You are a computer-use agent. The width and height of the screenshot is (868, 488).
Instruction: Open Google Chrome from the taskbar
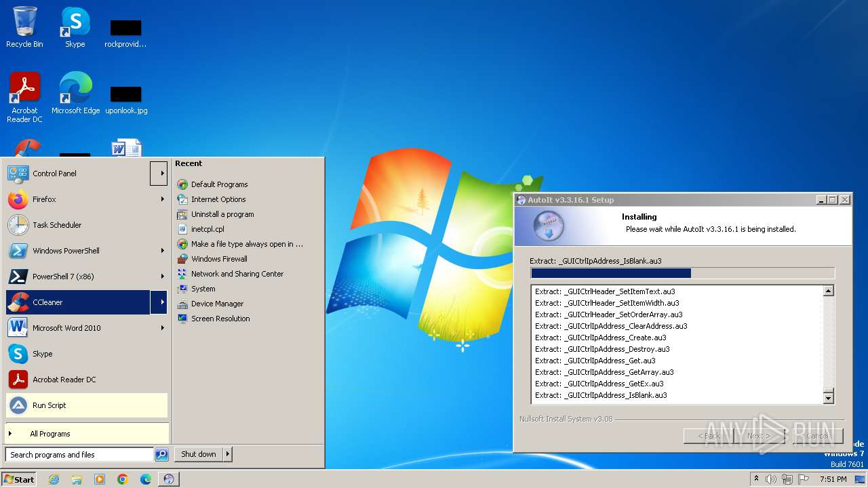tap(123, 479)
